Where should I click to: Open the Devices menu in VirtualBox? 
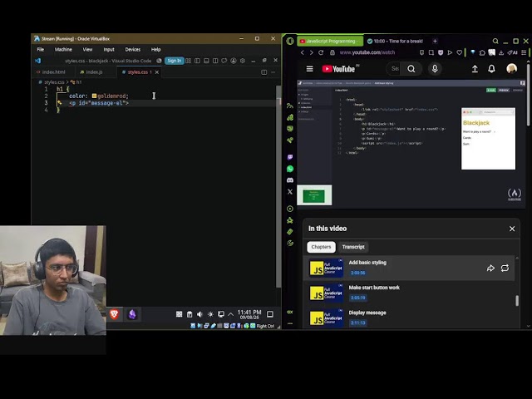point(133,50)
